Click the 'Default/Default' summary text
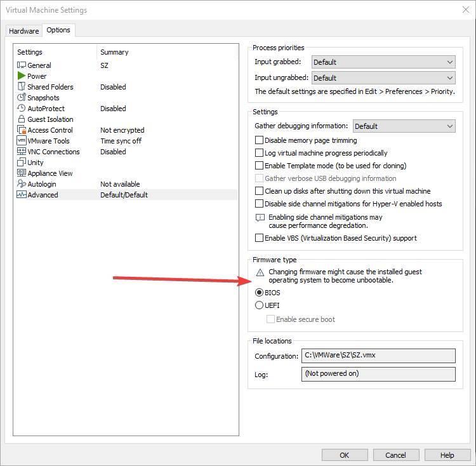The height and width of the screenshot is (466, 476). coord(124,195)
